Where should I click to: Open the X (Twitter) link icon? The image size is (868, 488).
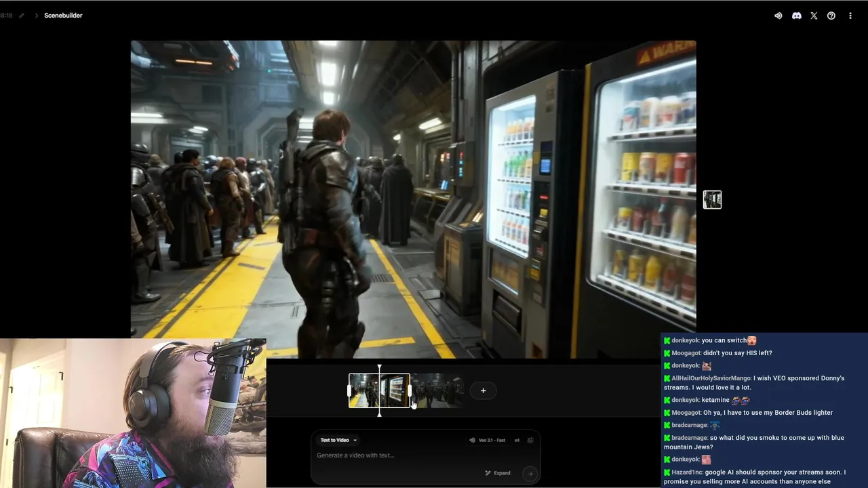(814, 16)
